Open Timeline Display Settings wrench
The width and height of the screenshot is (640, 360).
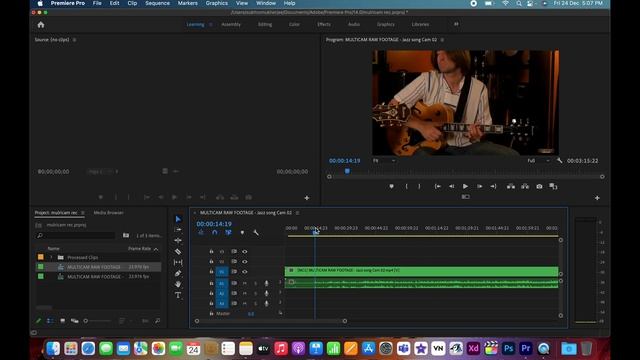click(256, 232)
